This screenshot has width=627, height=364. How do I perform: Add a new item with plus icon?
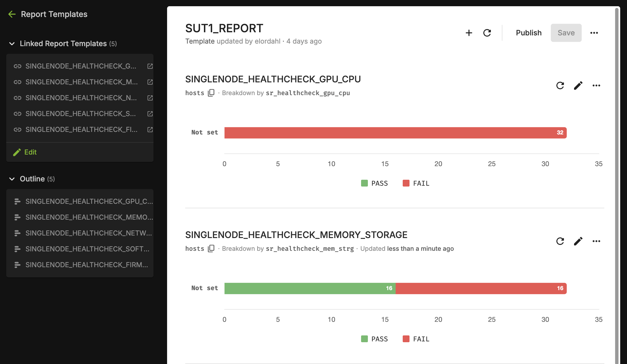tap(469, 33)
